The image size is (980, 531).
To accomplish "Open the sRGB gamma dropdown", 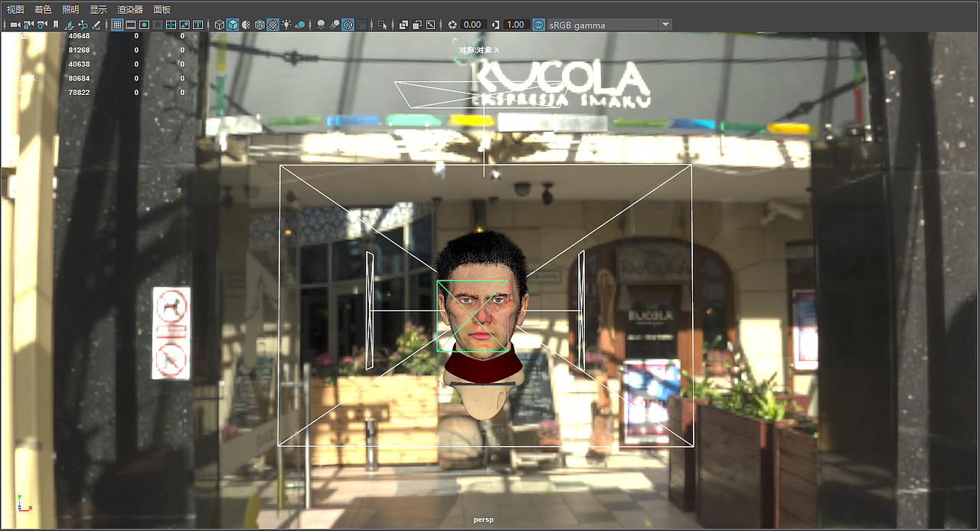I will pyautogui.click(x=610, y=25).
